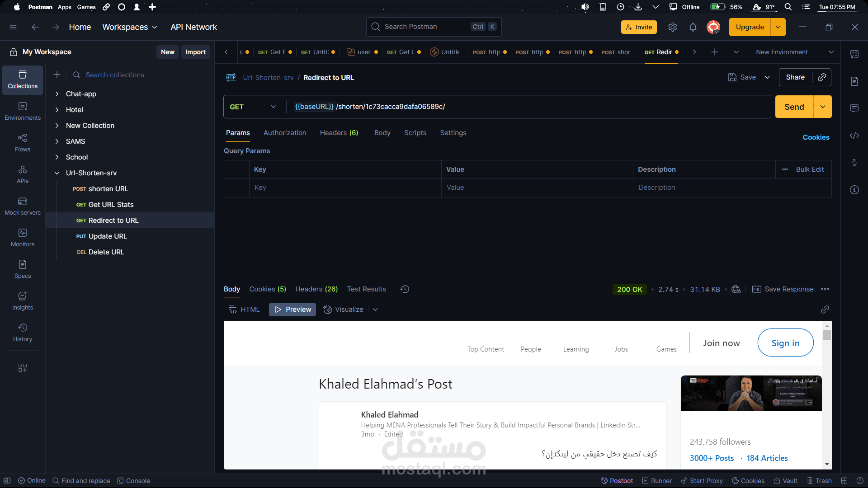Click the Share button
Viewport: 868px width, 488px height.
[795, 77]
